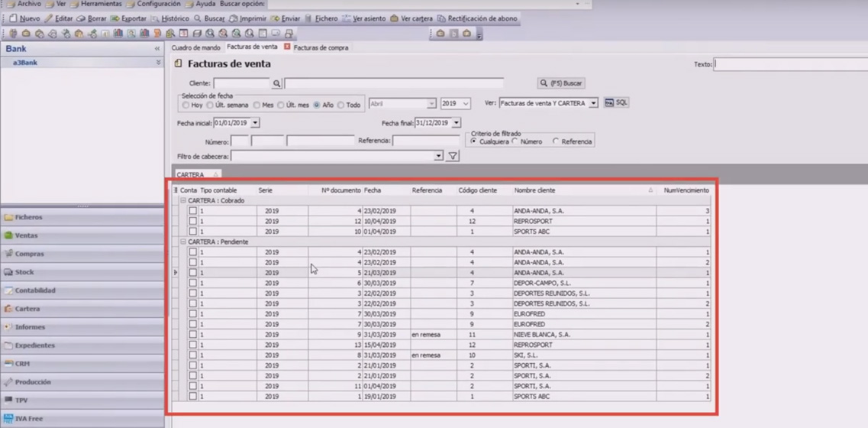This screenshot has height=428, width=868.
Task: Select the Todo date radio button
Action: [341, 105]
